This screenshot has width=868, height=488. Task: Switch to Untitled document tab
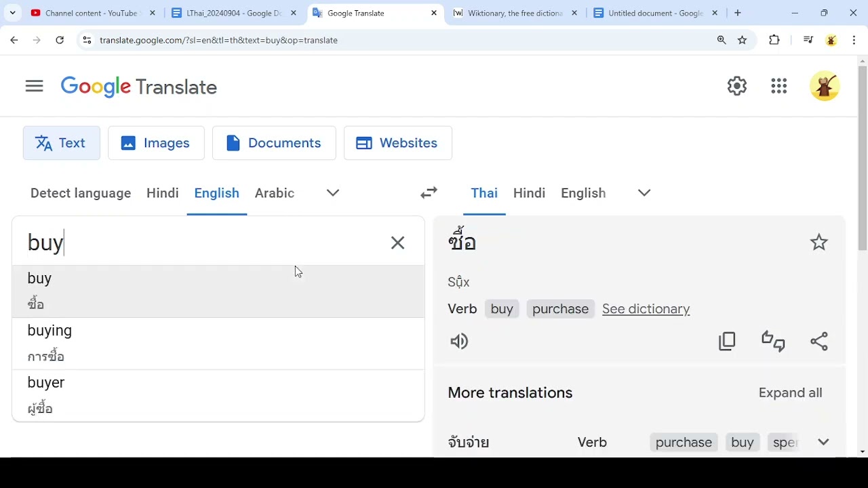click(656, 13)
